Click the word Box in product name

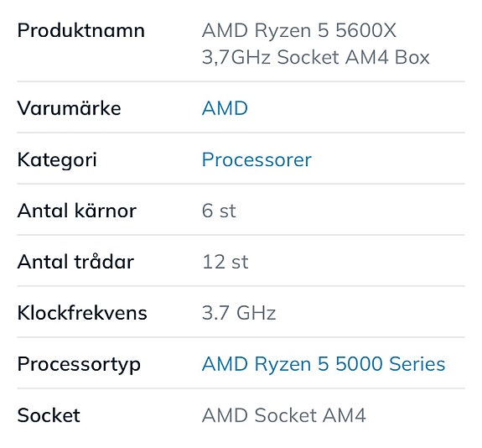[x=412, y=58]
